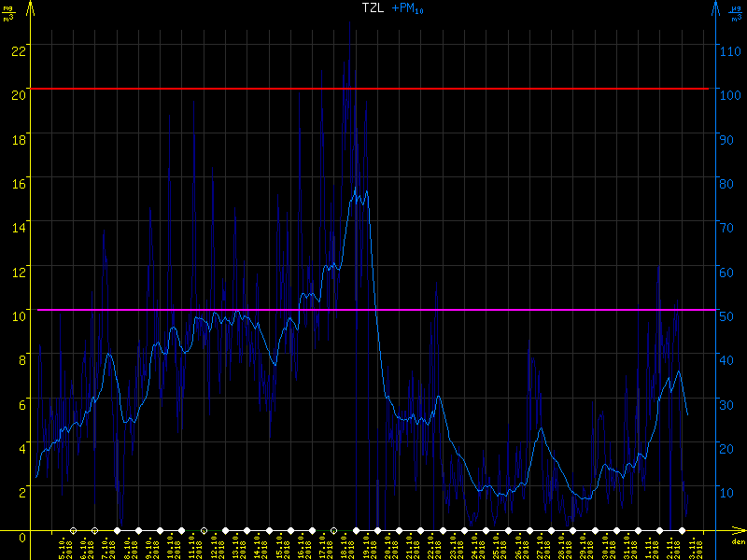747x560 pixels.
Task: Click the blue +PM10 legend label
Action: [x=406, y=8]
